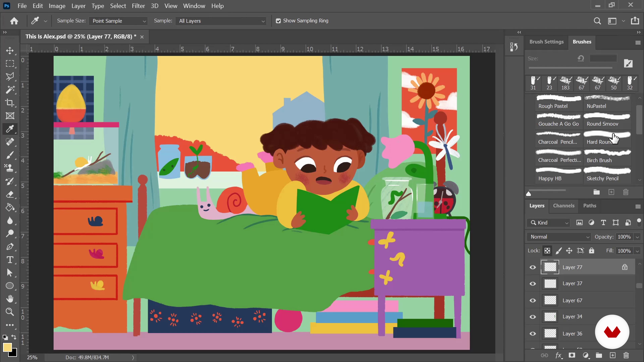Delete layer using trash icon in Layers panel
The width and height of the screenshot is (644, 362).
pos(626,355)
